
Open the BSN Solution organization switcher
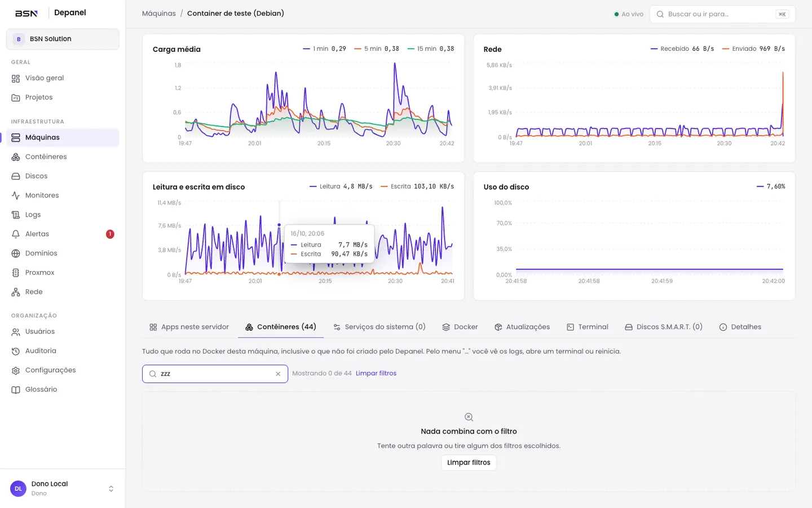pos(63,39)
